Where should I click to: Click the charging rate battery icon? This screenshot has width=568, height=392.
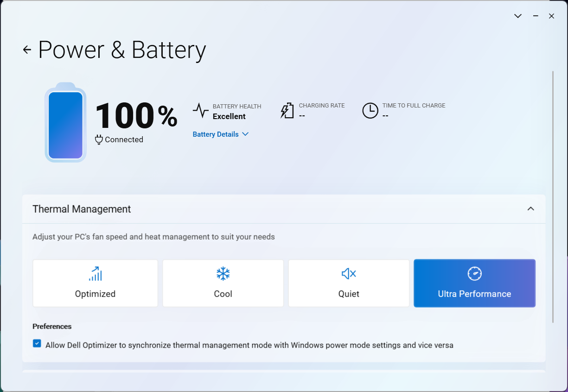tap(287, 111)
